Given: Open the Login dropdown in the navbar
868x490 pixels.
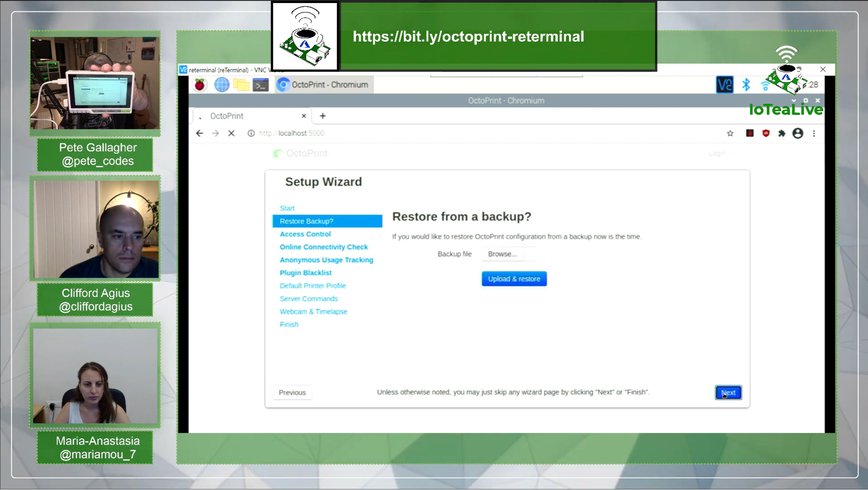Looking at the screenshot, I should (720, 153).
